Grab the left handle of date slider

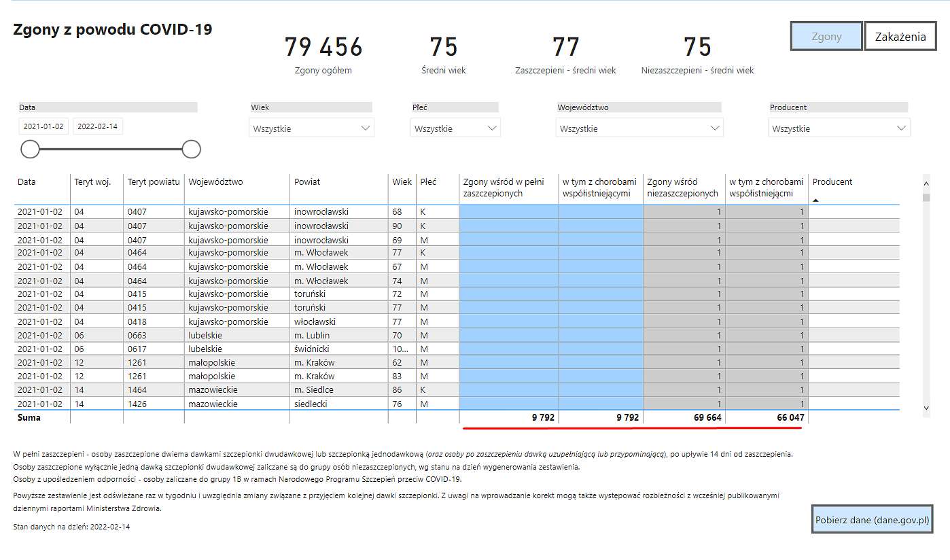point(30,149)
